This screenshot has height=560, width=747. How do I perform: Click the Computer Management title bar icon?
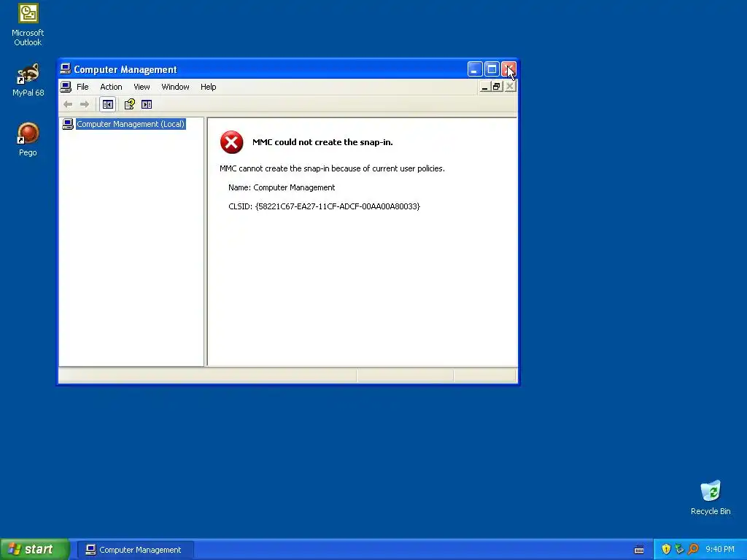point(65,69)
